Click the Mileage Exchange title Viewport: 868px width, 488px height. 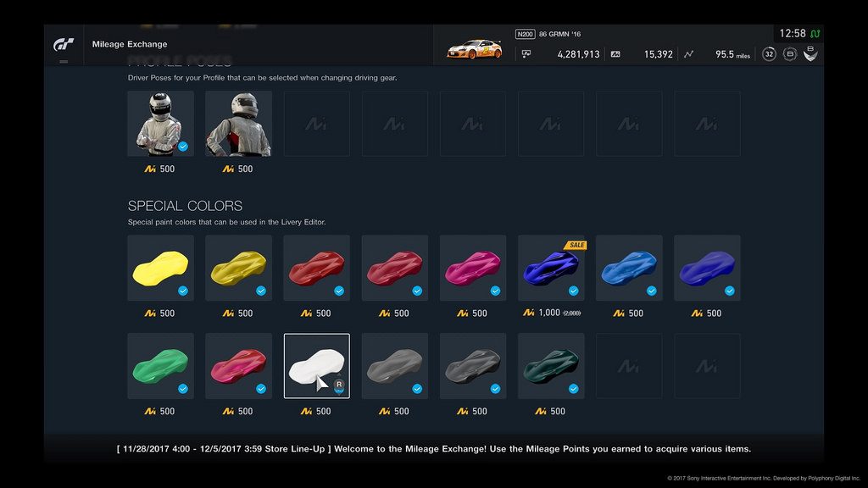pos(130,44)
